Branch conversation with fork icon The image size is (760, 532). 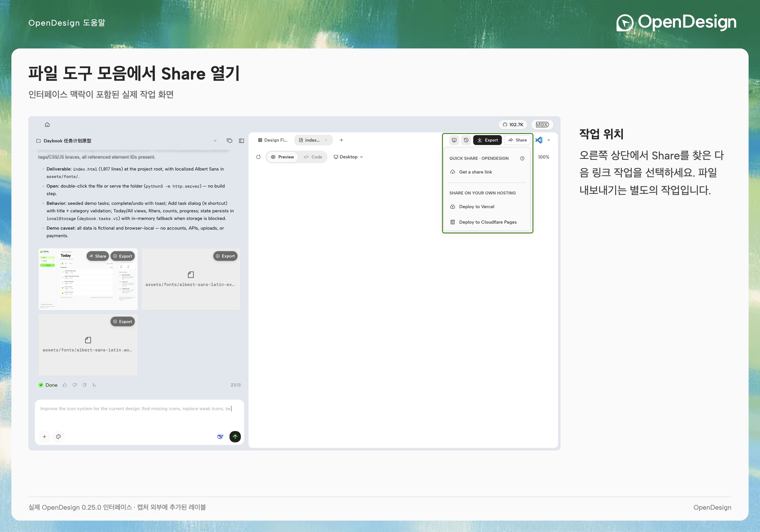point(94,385)
